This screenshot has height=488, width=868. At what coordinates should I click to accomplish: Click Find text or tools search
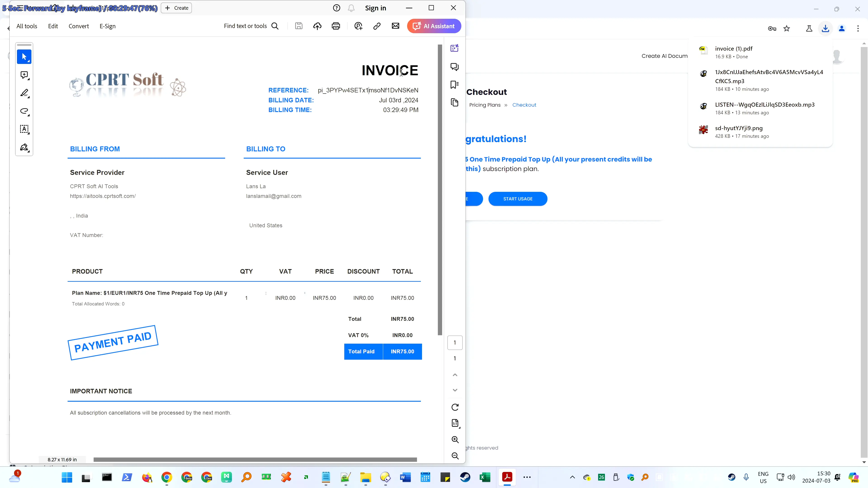coord(251,26)
